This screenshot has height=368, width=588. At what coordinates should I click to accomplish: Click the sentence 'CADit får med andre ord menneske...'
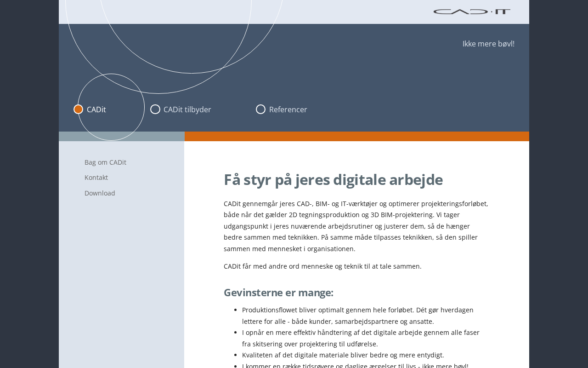322,266
